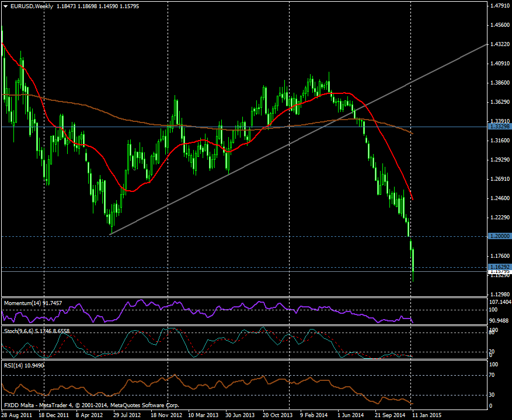Open the chart menu triangle beside EURUSD
This screenshot has height=420, width=512.
[x=5, y=6]
